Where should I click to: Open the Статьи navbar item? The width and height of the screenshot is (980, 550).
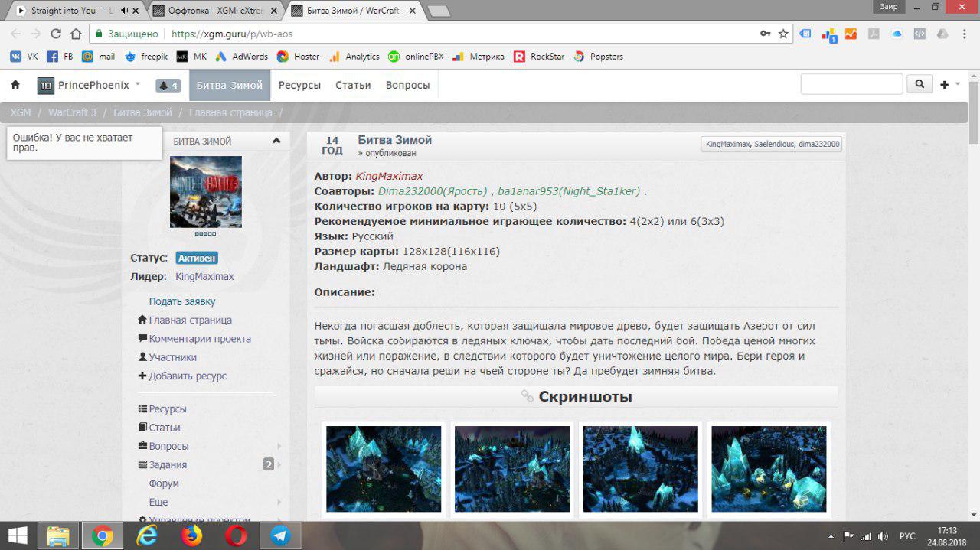353,85
